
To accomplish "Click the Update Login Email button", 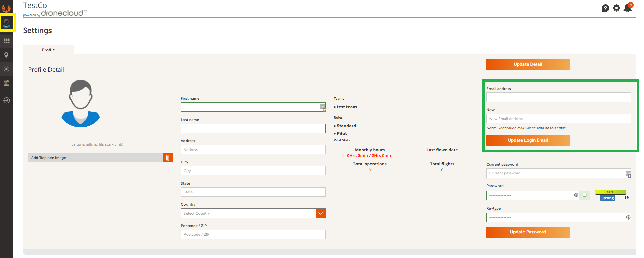I will pyautogui.click(x=528, y=140).
